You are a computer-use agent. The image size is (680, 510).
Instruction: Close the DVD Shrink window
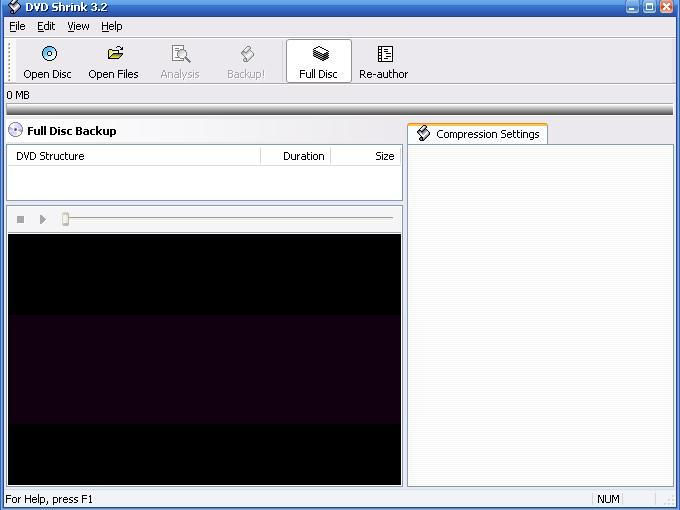tap(667, 7)
